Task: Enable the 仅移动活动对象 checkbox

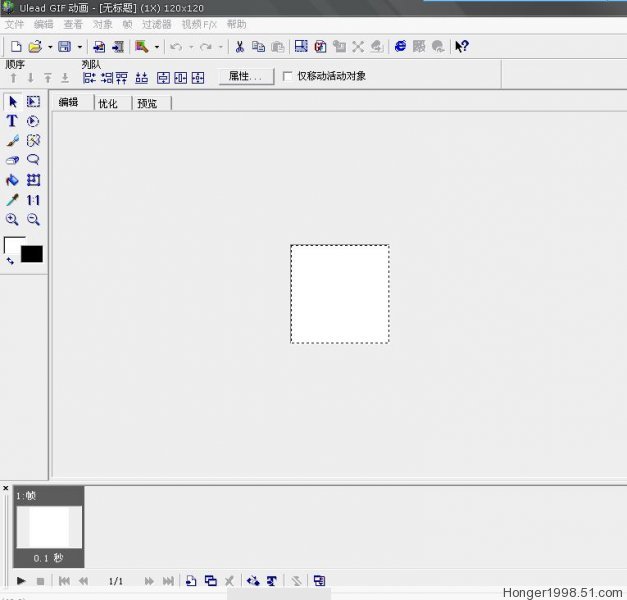Action: (x=288, y=76)
